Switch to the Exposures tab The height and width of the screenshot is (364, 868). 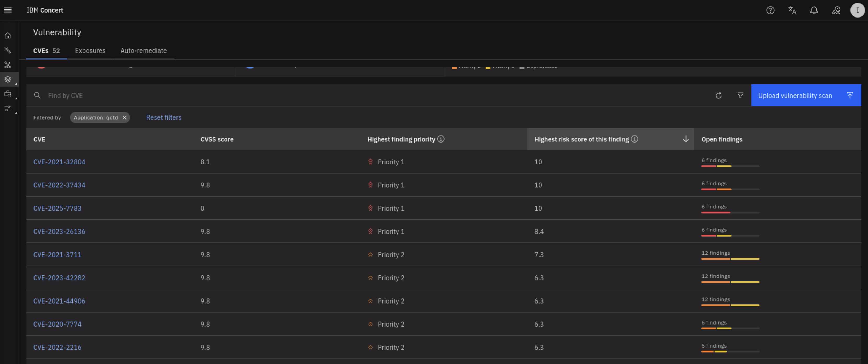(x=90, y=50)
